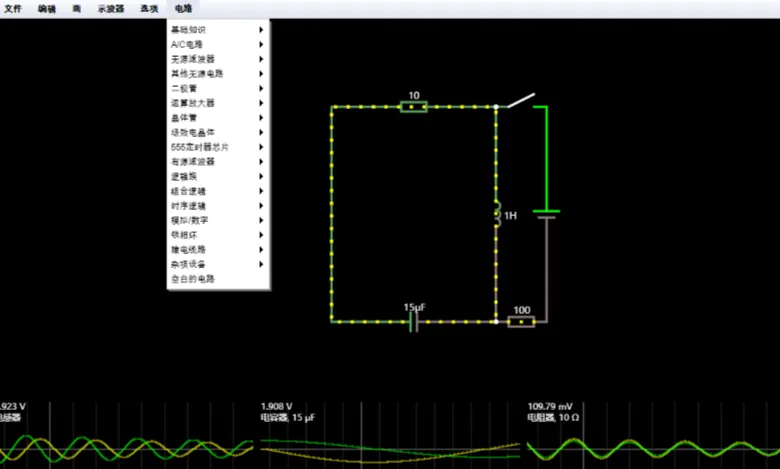The image size is (780, 469).
Task: Click the battery voltage source symbol
Action: [x=546, y=214]
